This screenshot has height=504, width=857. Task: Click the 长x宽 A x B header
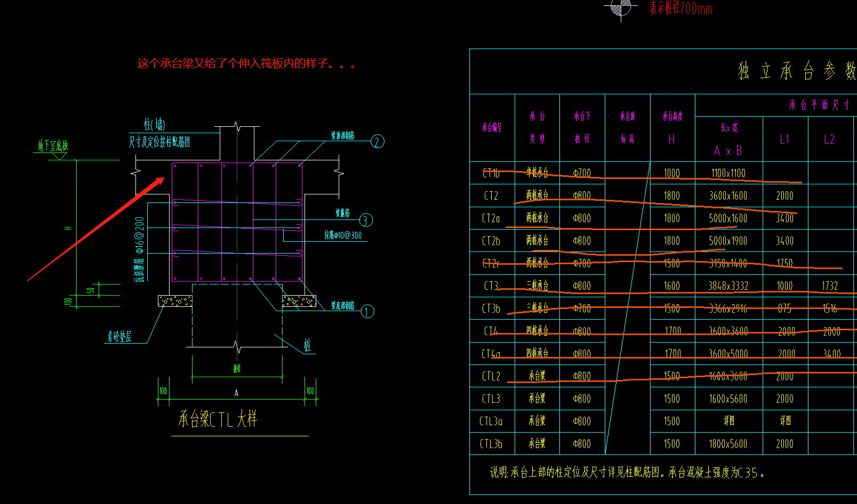[728, 139]
